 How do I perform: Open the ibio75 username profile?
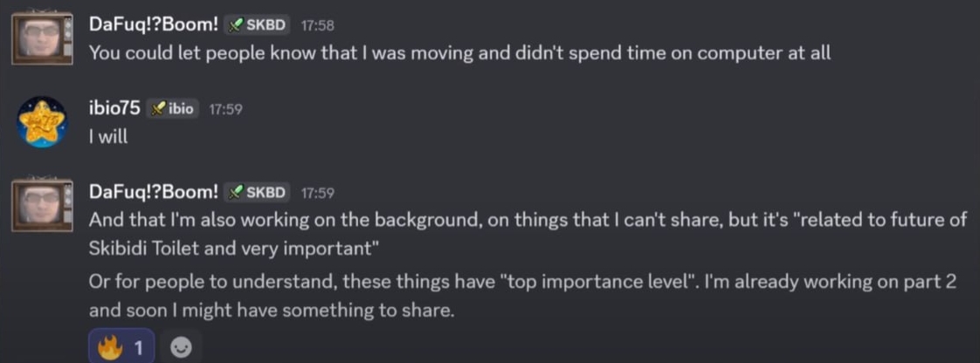tap(115, 109)
